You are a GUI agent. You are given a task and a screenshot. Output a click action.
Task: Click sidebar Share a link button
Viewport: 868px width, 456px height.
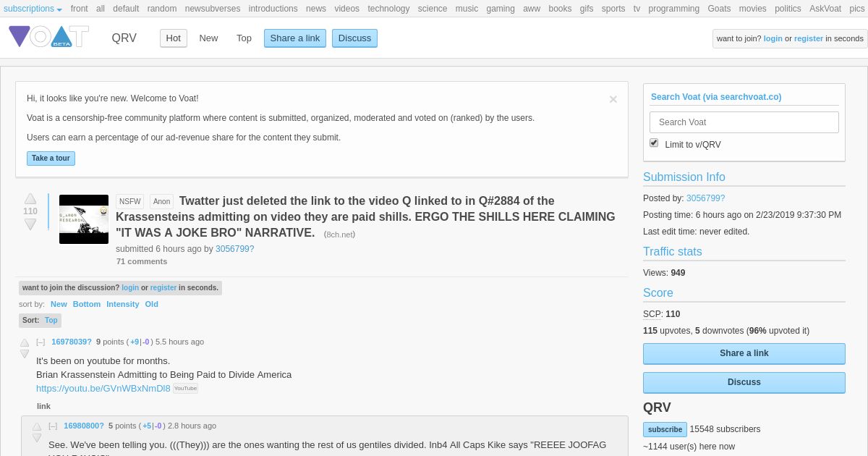tap(744, 353)
